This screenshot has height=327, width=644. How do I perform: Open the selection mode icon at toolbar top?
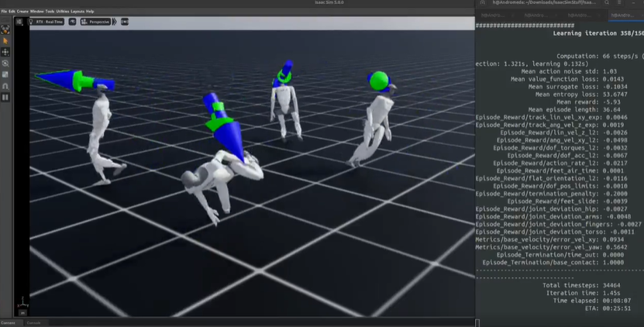[5, 29]
